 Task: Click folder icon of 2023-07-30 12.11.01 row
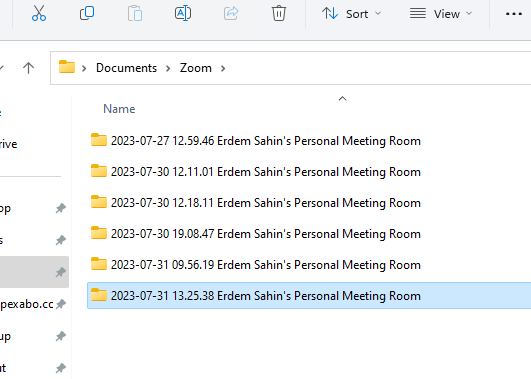pos(99,171)
